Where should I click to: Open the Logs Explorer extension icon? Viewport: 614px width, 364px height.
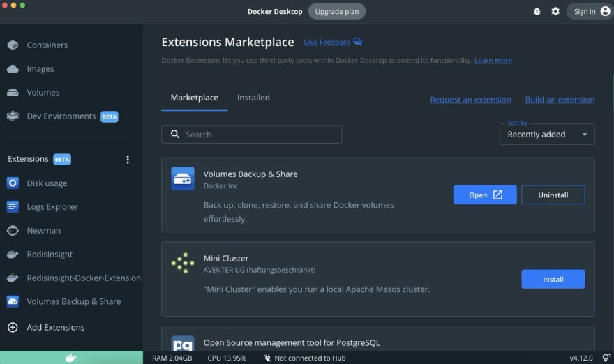coord(13,206)
